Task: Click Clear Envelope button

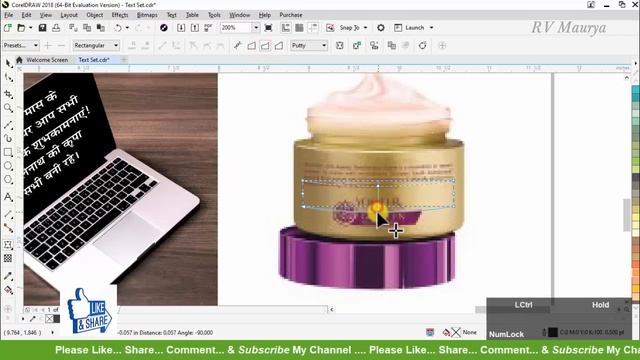Action: (405, 45)
